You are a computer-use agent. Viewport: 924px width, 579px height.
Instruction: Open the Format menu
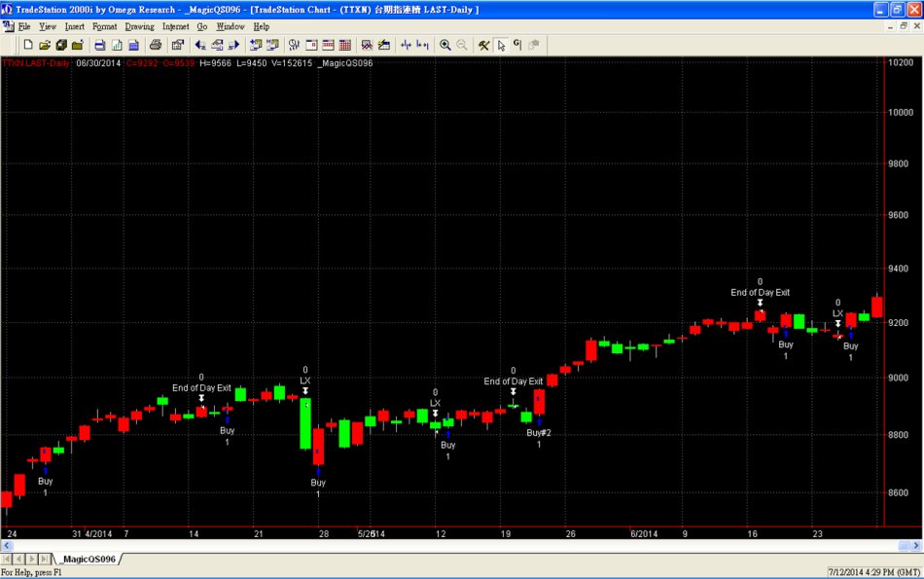click(104, 26)
